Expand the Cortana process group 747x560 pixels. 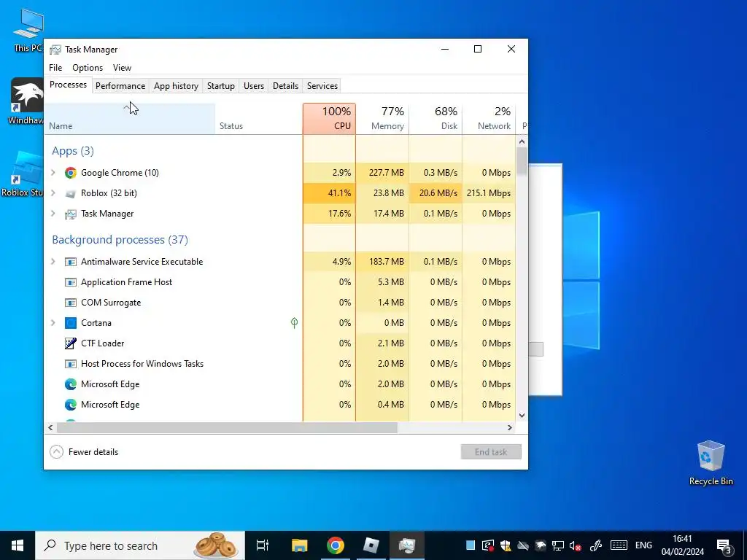point(53,323)
